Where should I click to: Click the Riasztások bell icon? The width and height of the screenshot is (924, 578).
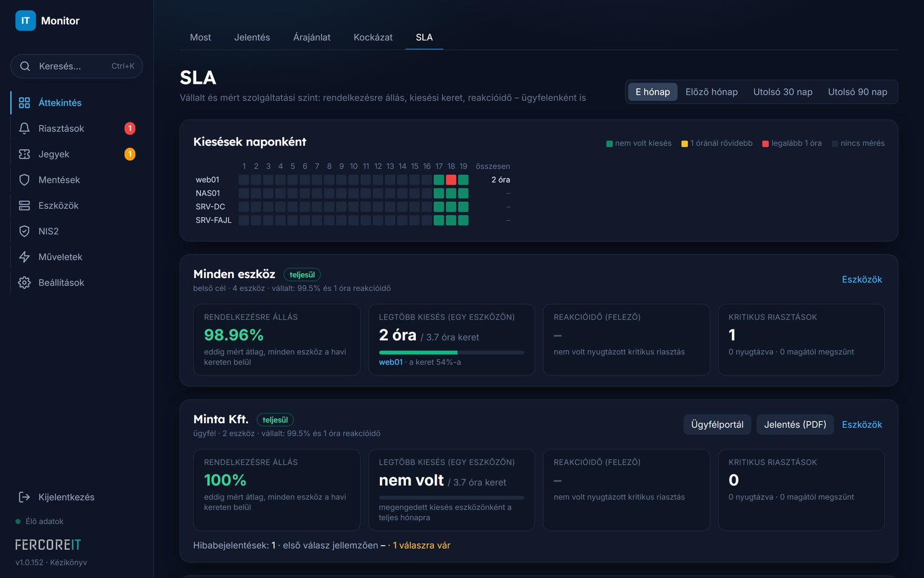click(24, 128)
